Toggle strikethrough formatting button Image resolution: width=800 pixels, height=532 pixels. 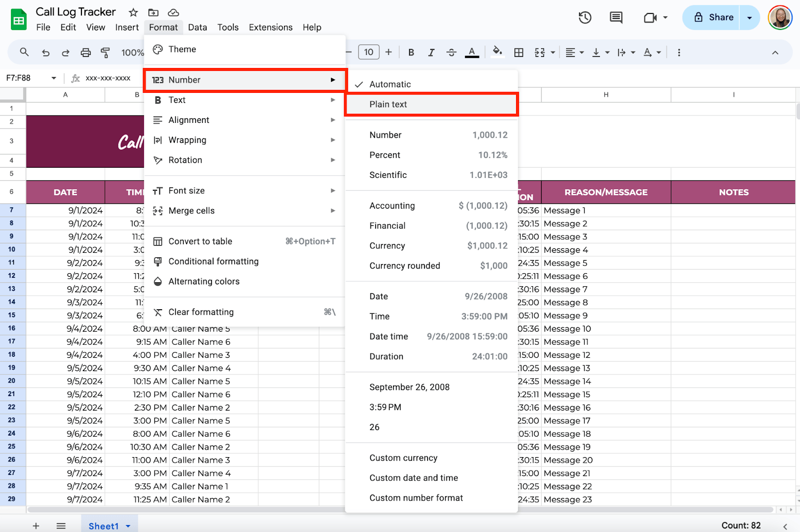451,52
